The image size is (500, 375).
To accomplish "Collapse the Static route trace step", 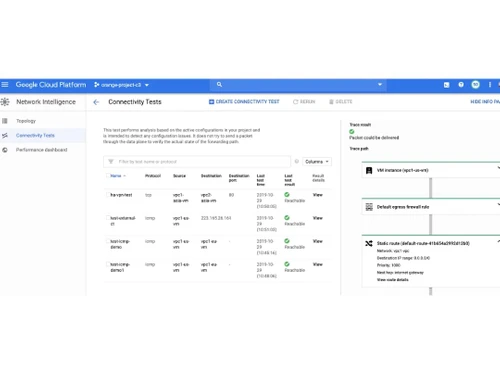I will (498, 241).
